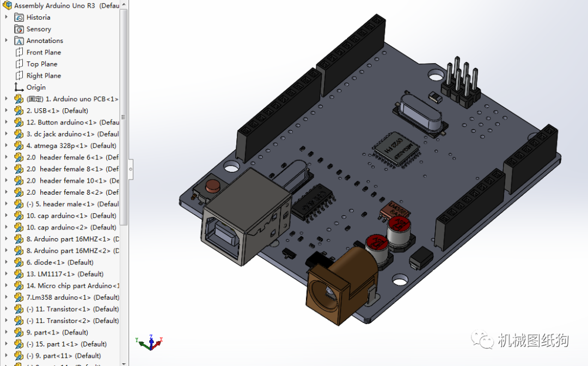This screenshot has height=366, width=588.
Task: Click the XYZ orientation triad
Action: [x=149, y=342]
